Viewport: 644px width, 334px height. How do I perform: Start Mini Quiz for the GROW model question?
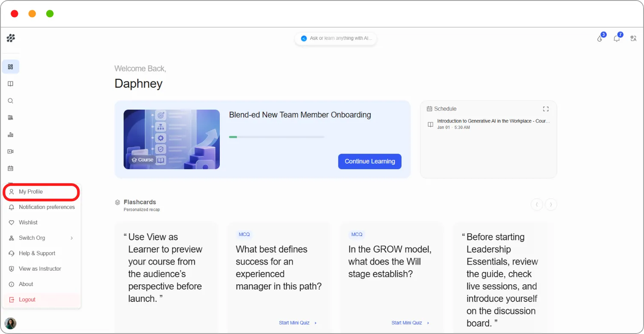(x=411, y=323)
